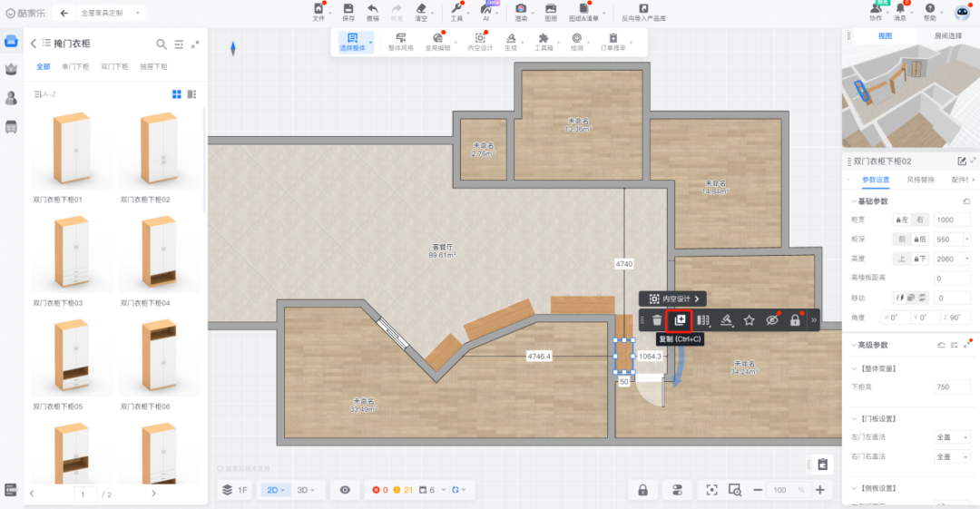
Task: Click the 复制 (Copy) icon in the floating toolbar
Action: (680, 320)
